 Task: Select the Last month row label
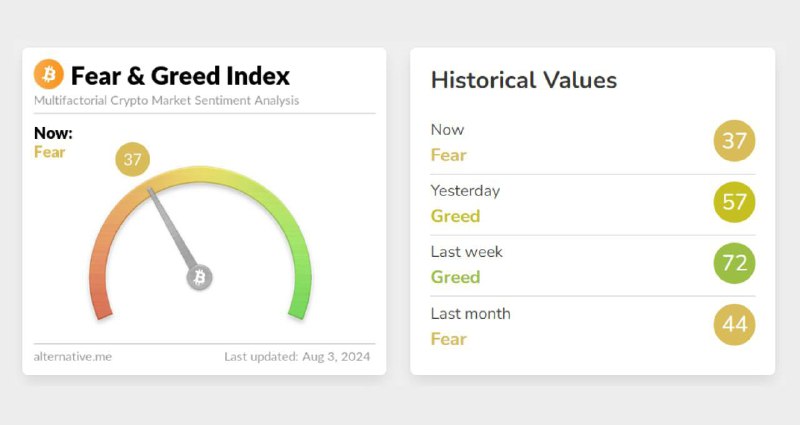click(x=470, y=313)
